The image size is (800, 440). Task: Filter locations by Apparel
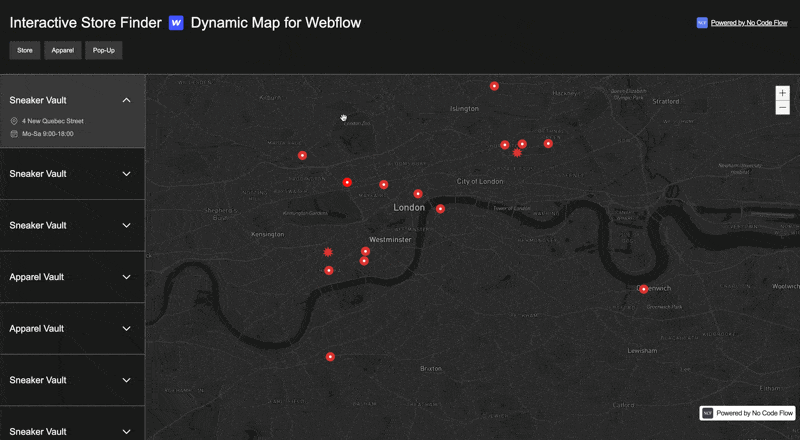[63, 50]
